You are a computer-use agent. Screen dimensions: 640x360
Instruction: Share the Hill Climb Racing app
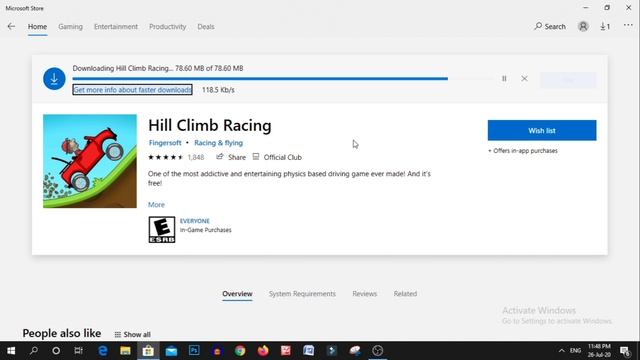231,157
